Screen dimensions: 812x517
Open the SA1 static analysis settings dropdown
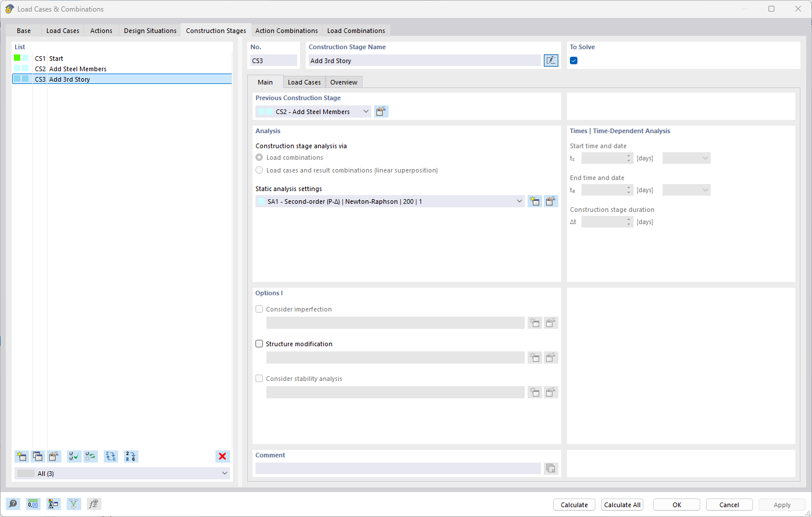tap(390, 201)
